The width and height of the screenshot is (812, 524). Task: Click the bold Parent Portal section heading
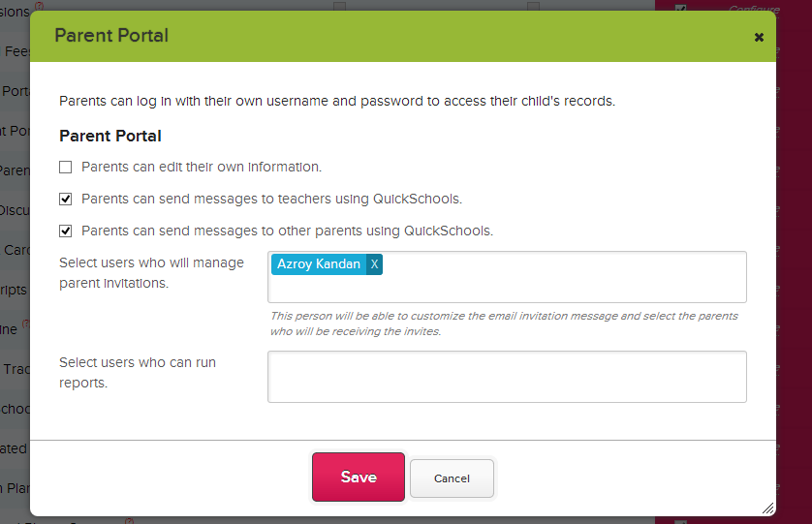110,136
